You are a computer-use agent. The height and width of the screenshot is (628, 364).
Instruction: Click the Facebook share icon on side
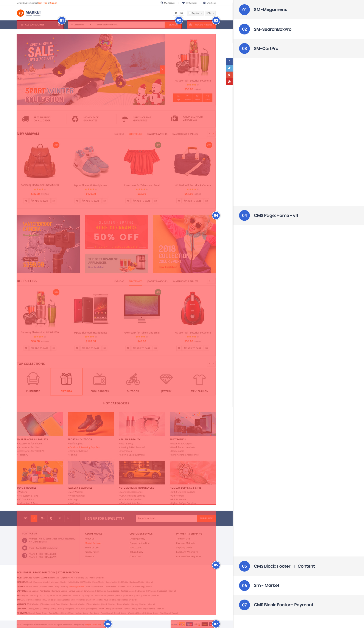click(x=229, y=61)
